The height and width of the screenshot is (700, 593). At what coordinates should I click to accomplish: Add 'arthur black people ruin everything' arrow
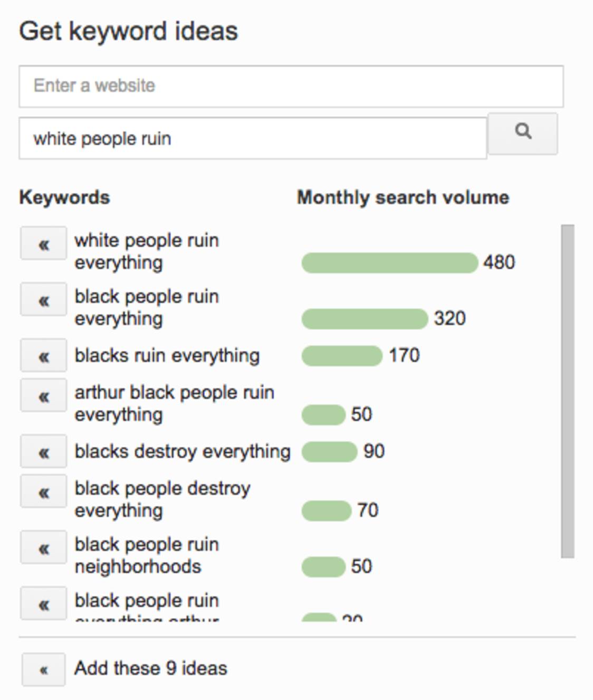pos(43,395)
